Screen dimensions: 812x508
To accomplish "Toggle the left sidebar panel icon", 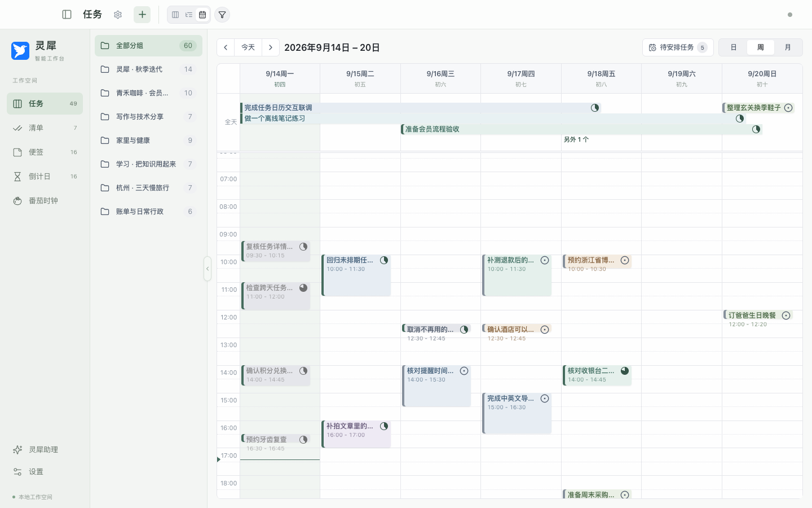I will click(67, 15).
